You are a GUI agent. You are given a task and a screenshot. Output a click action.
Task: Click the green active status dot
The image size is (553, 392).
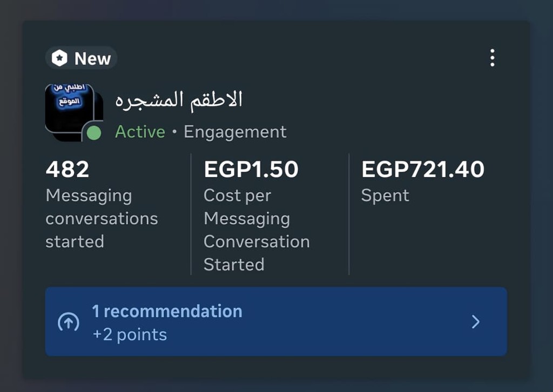pos(94,133)
